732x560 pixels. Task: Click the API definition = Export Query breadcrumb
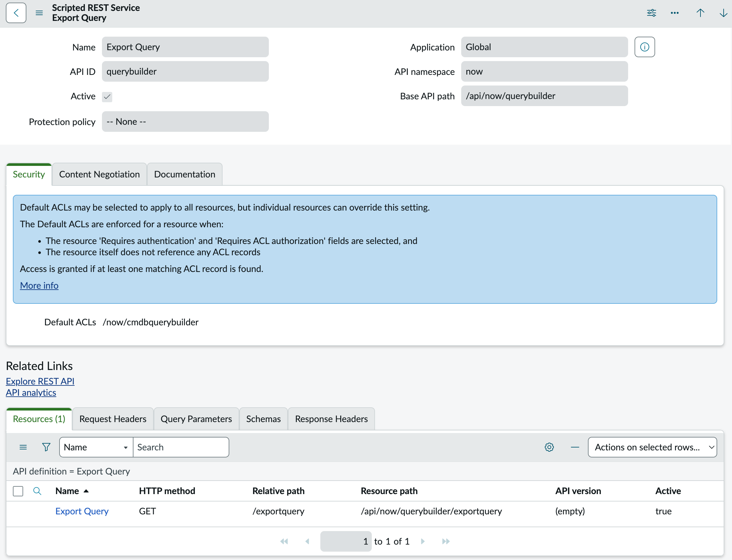[x=71, y=471]
